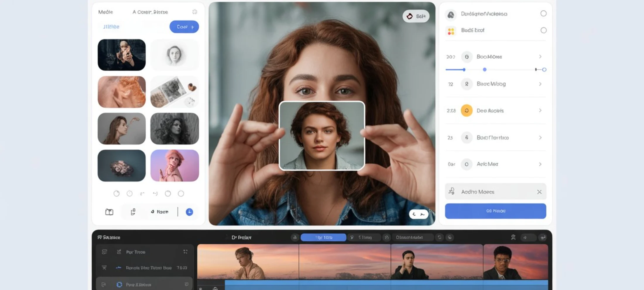Click the four colored dots icon
The width and height of the screenshot is (644, 290).
click(x=451, y=31)
